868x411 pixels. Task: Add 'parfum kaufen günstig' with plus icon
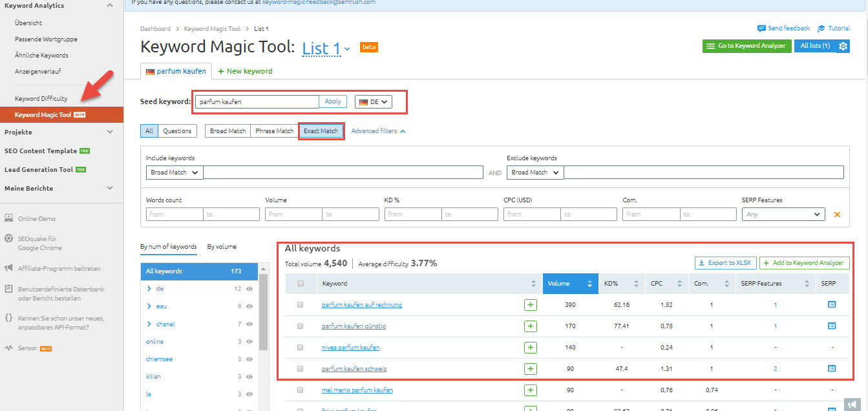point(531,326)
